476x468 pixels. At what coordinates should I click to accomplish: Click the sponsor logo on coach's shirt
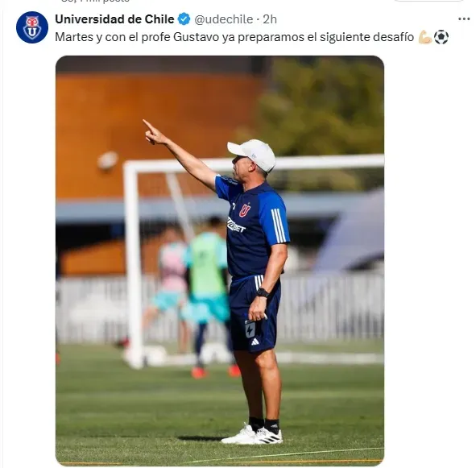[236, 225]
